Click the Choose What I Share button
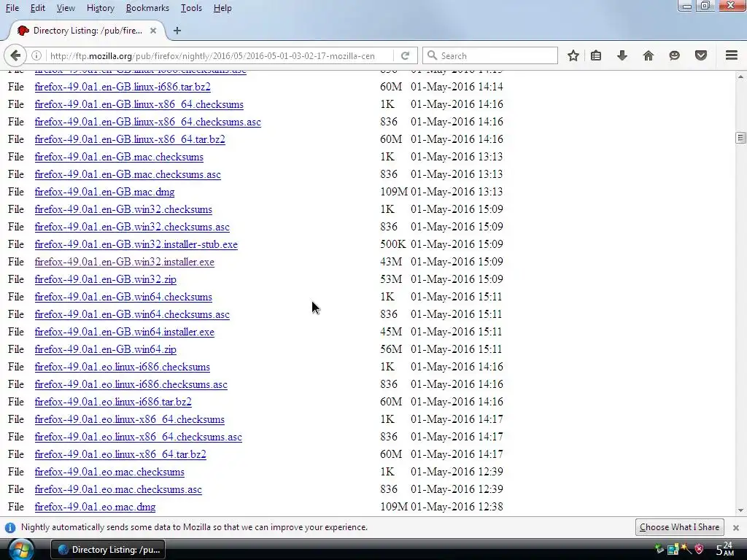 point(679,527)
